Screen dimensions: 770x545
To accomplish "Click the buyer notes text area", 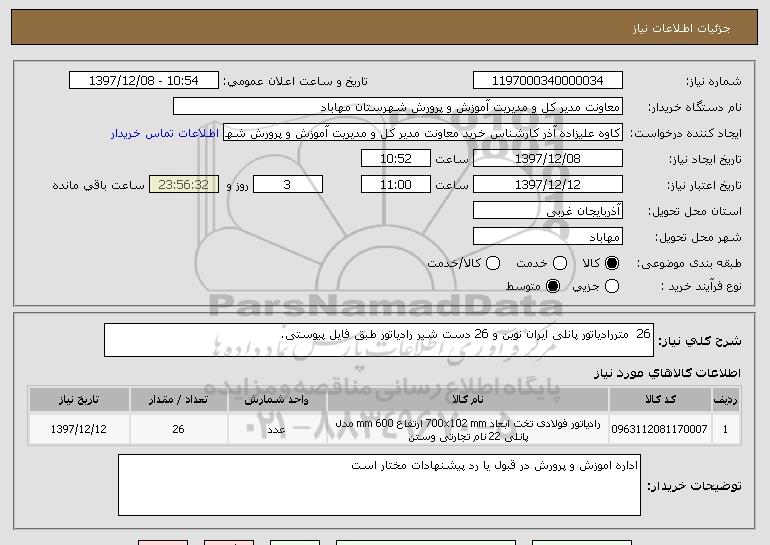I will coord(379,485).
